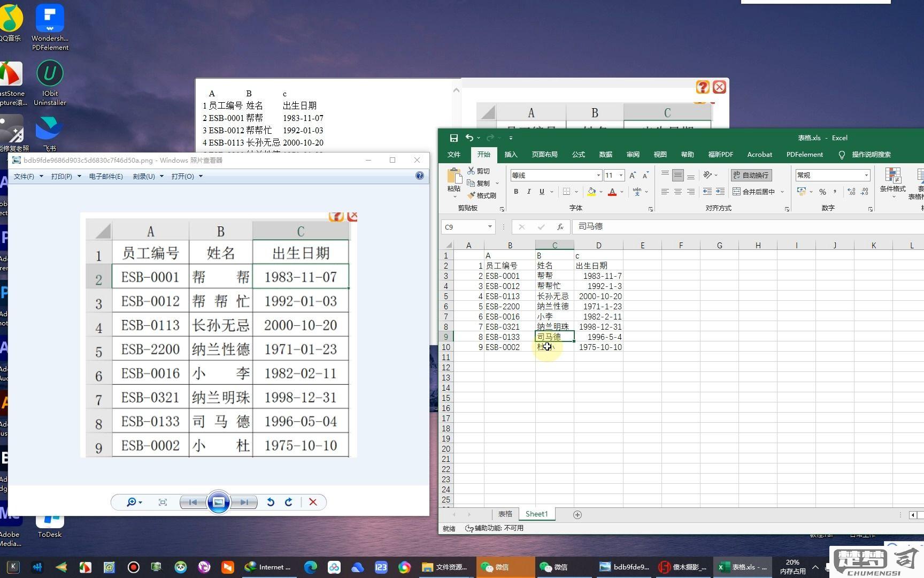This screenshot has width=924, height=578.
Task: Click the Save icon in Excel
Action: click(x=453, y=138)
